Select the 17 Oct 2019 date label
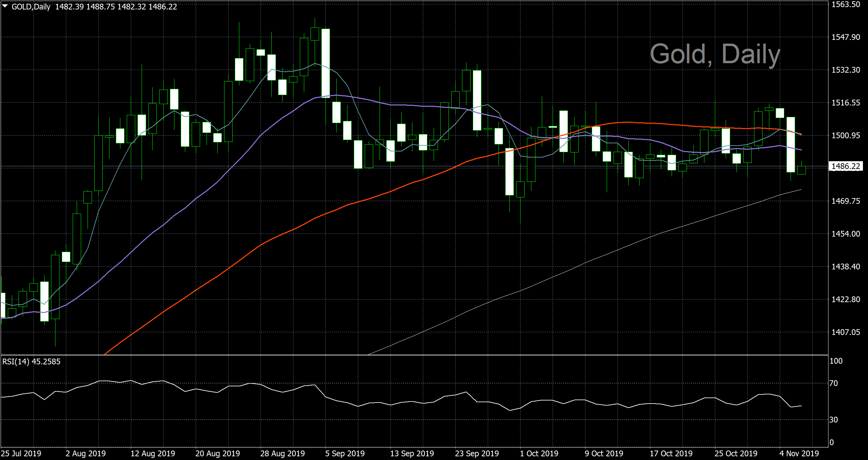 671,454
